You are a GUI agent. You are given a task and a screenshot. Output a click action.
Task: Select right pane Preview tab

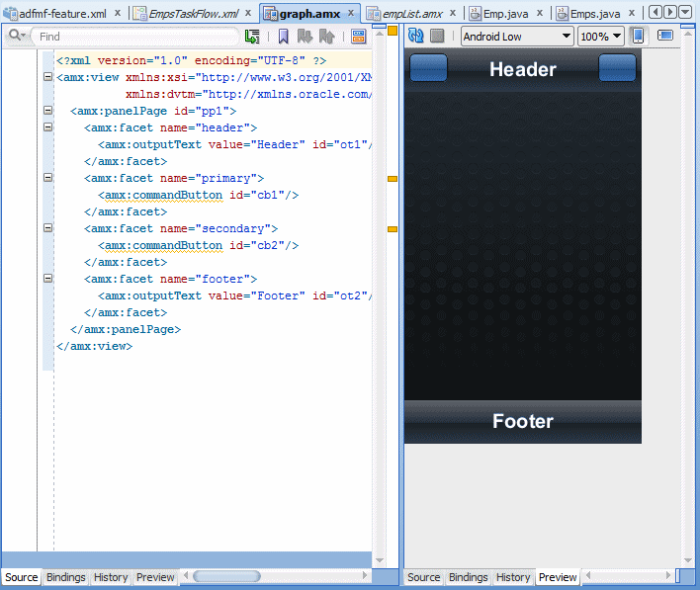click(558, 577)
